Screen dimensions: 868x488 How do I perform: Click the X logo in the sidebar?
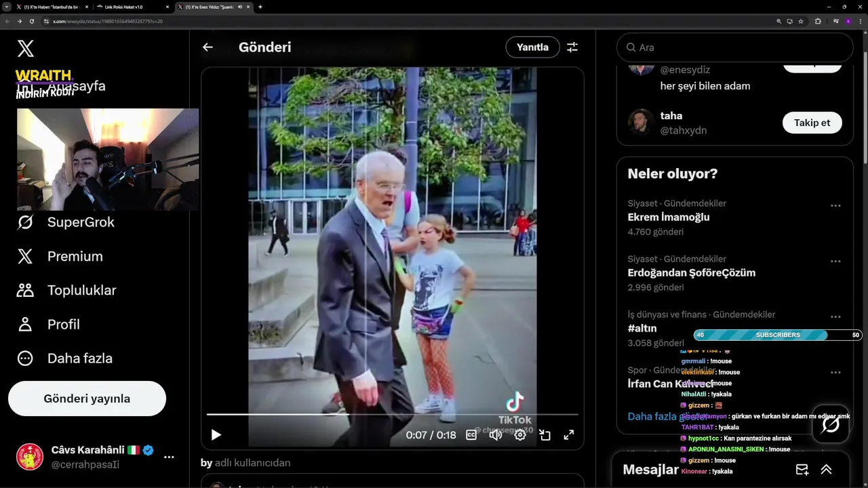25,48
